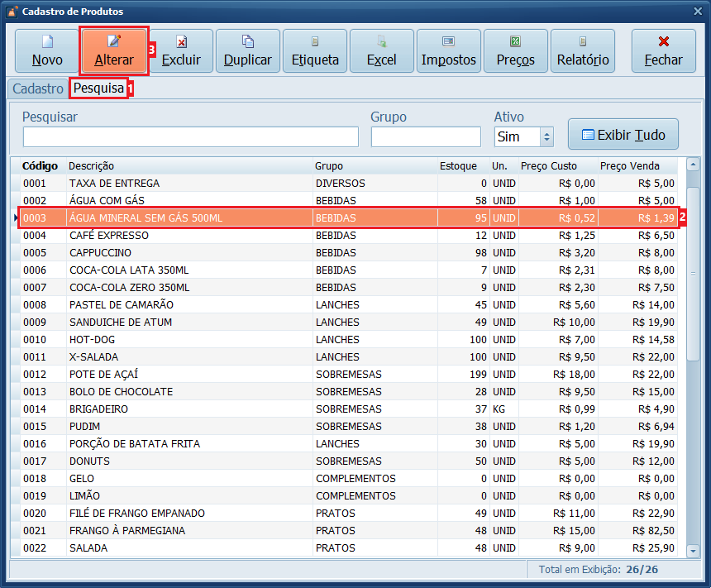Open the Preços price tool

click(516, 51)
